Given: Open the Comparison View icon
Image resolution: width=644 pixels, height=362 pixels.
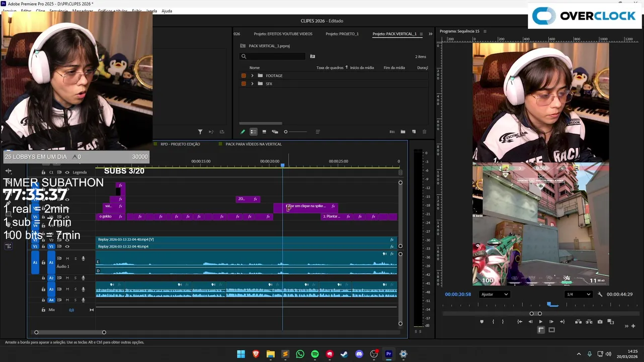Looking at the screenshot, I should [x=610, y=322].
